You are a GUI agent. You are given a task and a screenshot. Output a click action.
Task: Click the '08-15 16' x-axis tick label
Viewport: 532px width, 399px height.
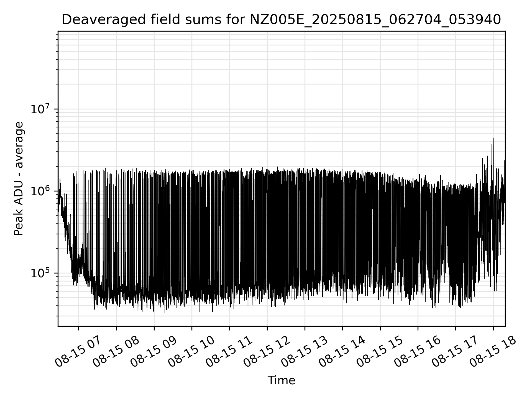(417, 352)
